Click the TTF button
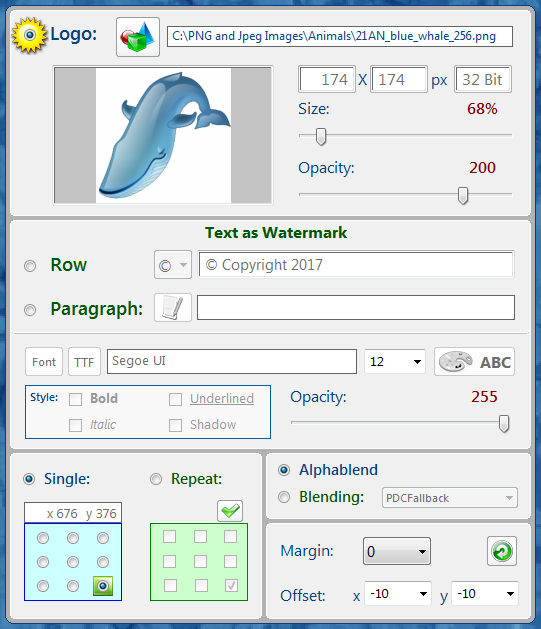This screenshot has width=541, height=629. [84, 361]
